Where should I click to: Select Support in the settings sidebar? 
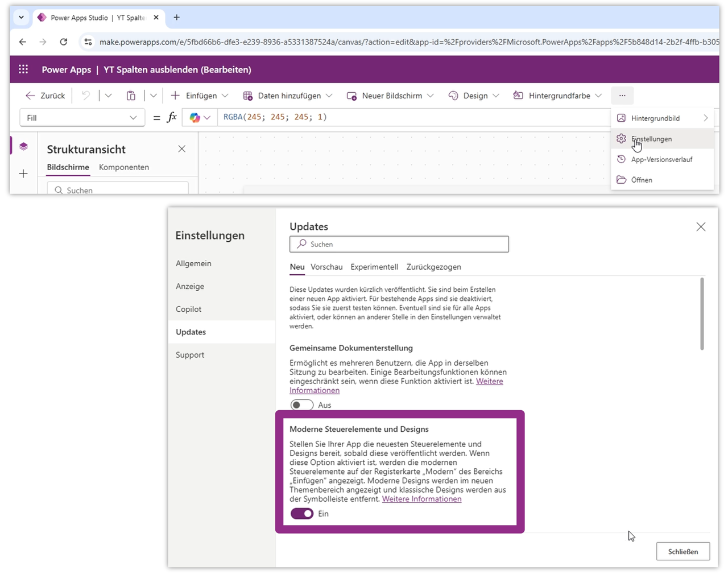pyautogui.click(x=222, y=354)
